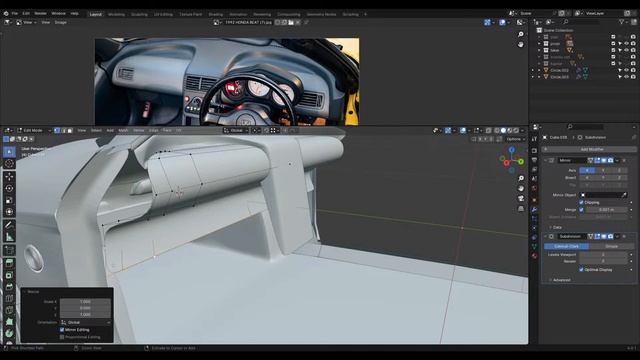Collapse the Mirror modifier panel
Screen dimensions: 640x360
(x=545, y=161)
